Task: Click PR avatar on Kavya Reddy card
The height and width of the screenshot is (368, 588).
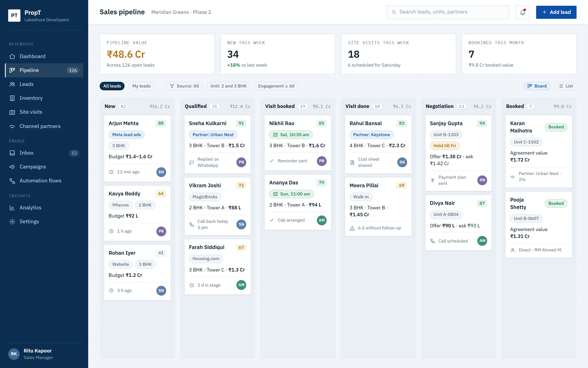Action: pos(161,231)
